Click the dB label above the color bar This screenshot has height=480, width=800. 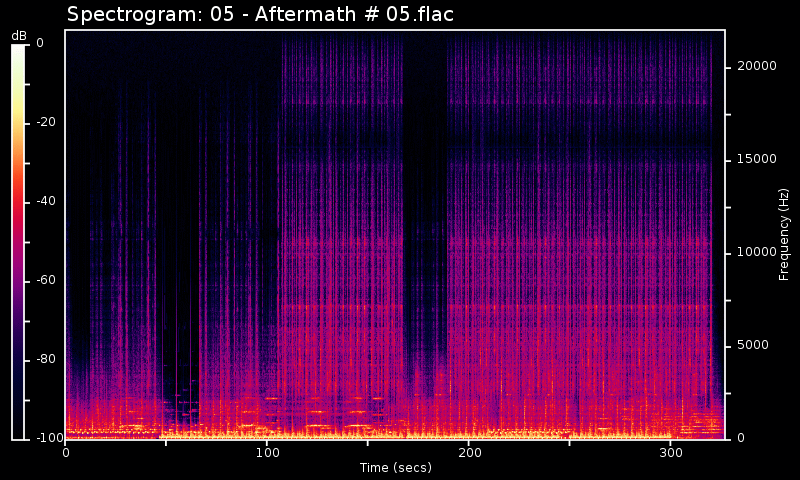(19, 36)
